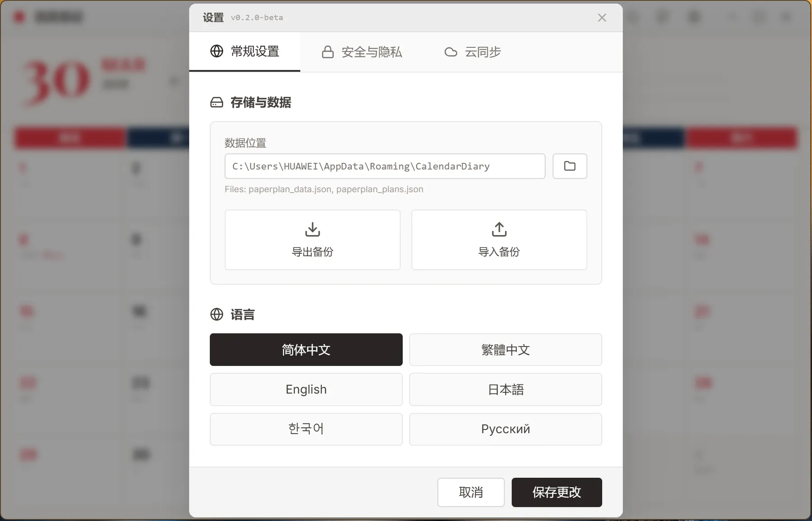Choose English as the language
The width and height of the screenshot is (812, 521).
(306, 389)
